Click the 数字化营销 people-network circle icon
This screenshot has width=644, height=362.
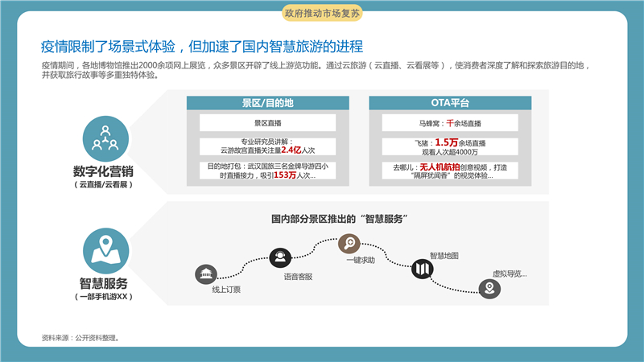pos(105,138)
